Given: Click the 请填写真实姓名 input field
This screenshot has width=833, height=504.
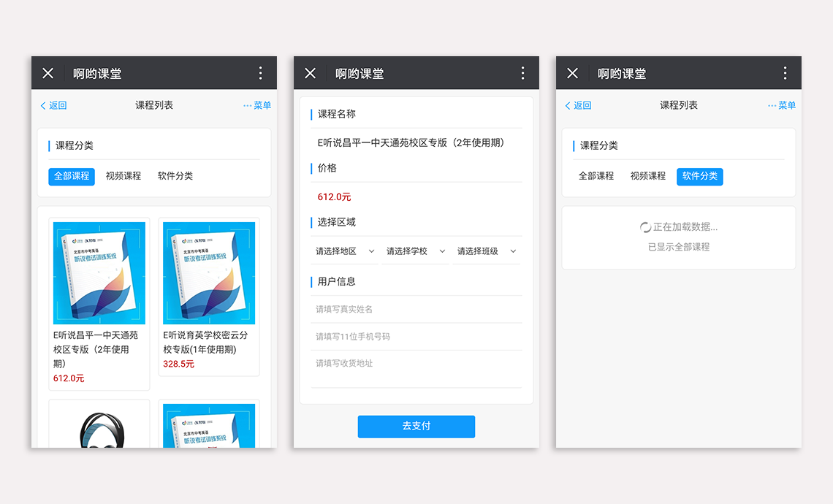Looking at the screenshot, I should pyautogui.click(x=417, y=309).
